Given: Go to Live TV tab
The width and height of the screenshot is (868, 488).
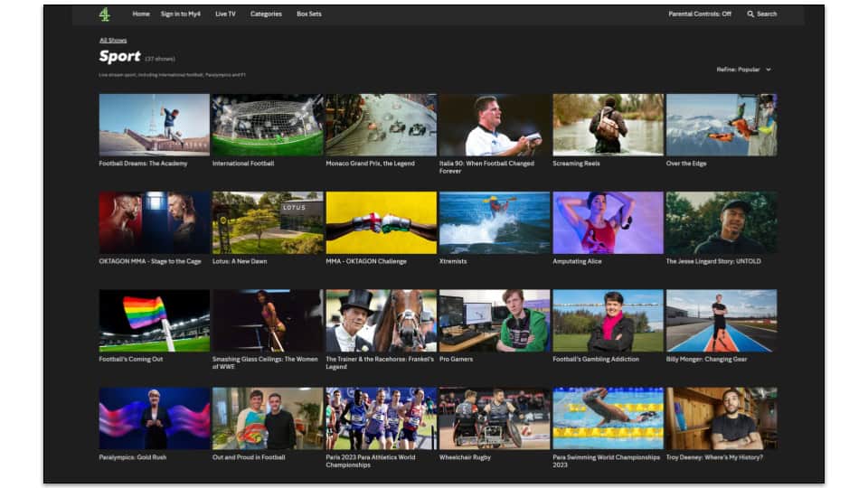Looking at the screenshot, I should click(225, 14).
